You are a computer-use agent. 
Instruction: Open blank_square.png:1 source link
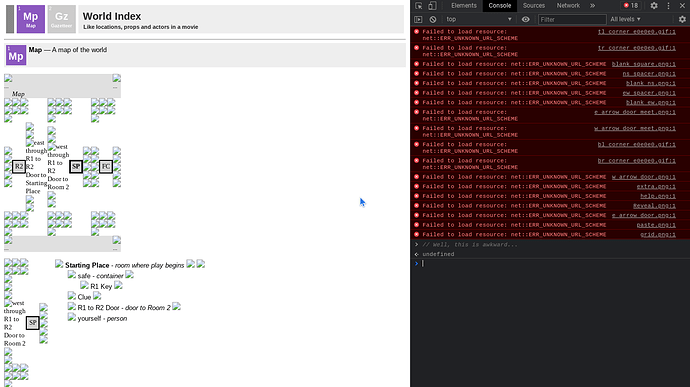point(643,64)
